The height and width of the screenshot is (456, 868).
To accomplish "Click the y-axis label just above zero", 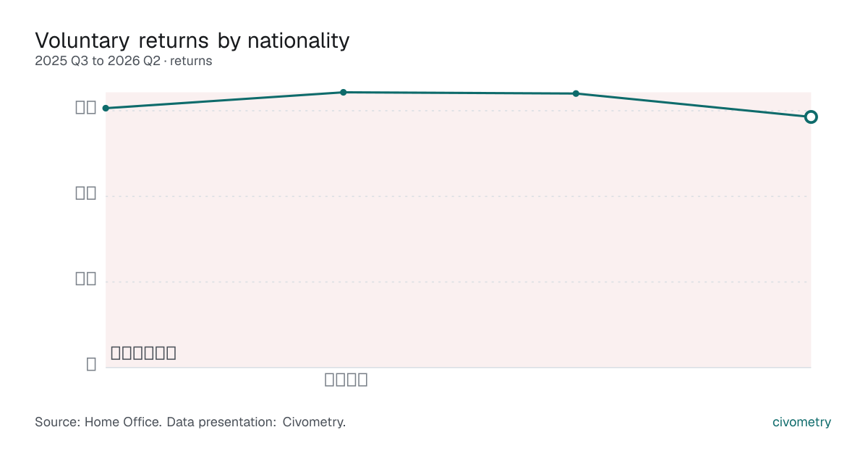I will click(86, 279).
